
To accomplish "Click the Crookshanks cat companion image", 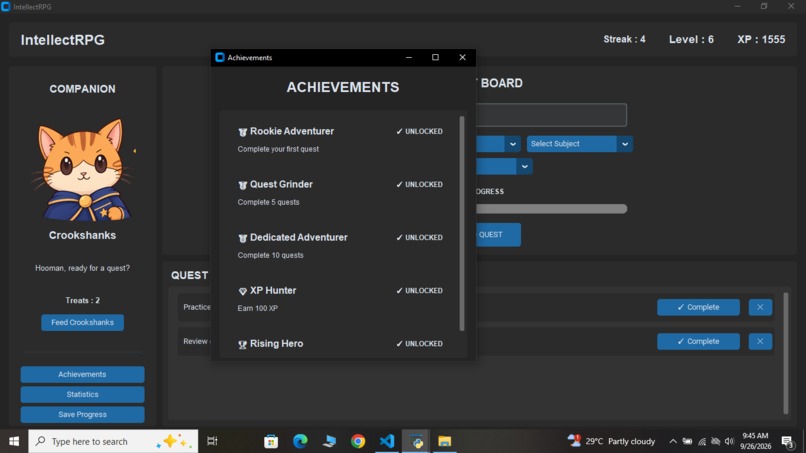I will point(83,170).
